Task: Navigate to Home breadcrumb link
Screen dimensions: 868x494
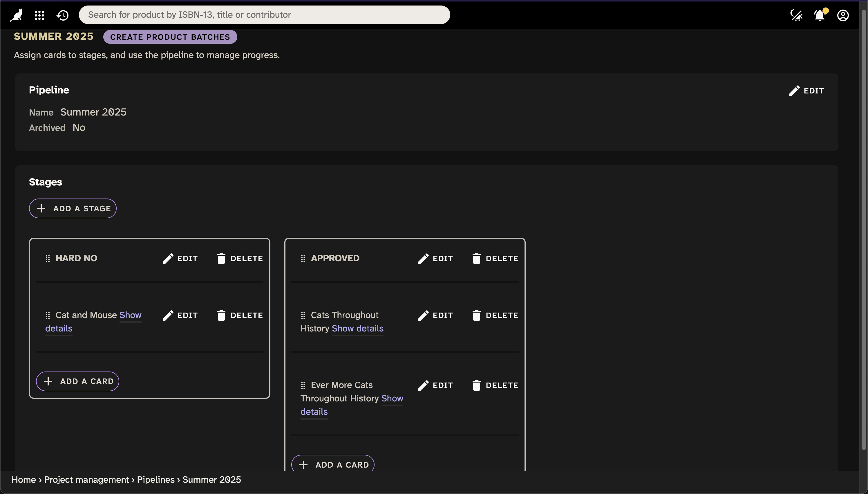Action: tap(23, 479)
